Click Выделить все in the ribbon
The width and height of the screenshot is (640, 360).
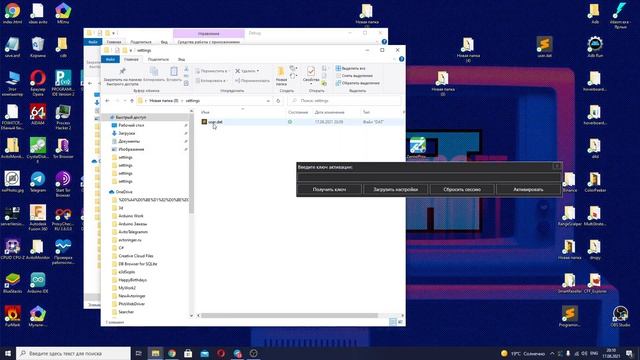click(351, 68)
